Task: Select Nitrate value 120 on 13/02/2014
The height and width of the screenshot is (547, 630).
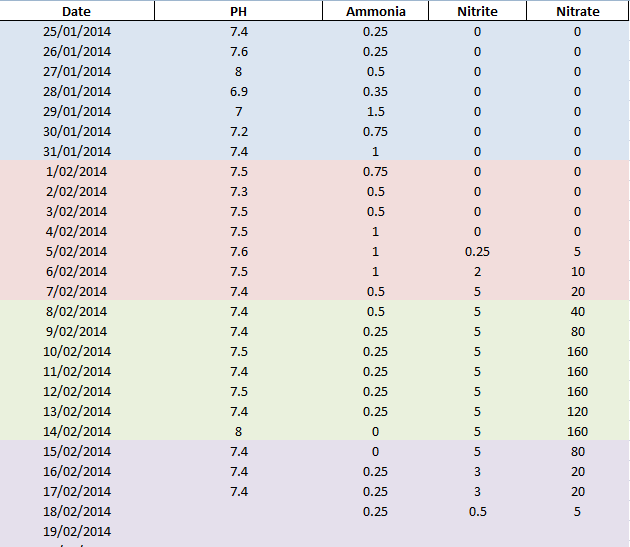Action: coord(578,412)
